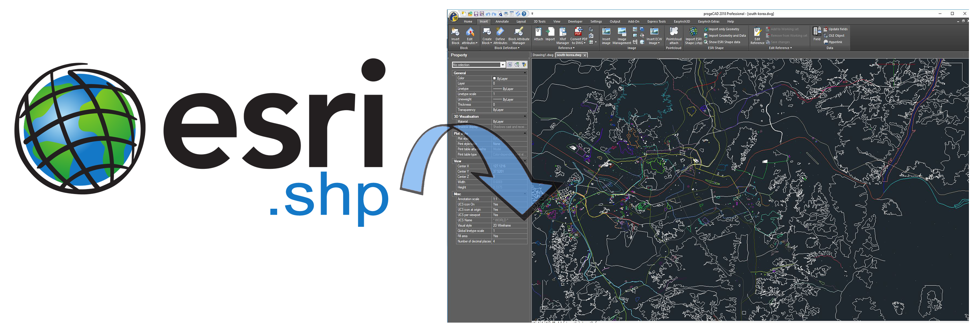The image size is (980, 332).
Task: Click the Quick Select filter icon
Action: [524, 65]
